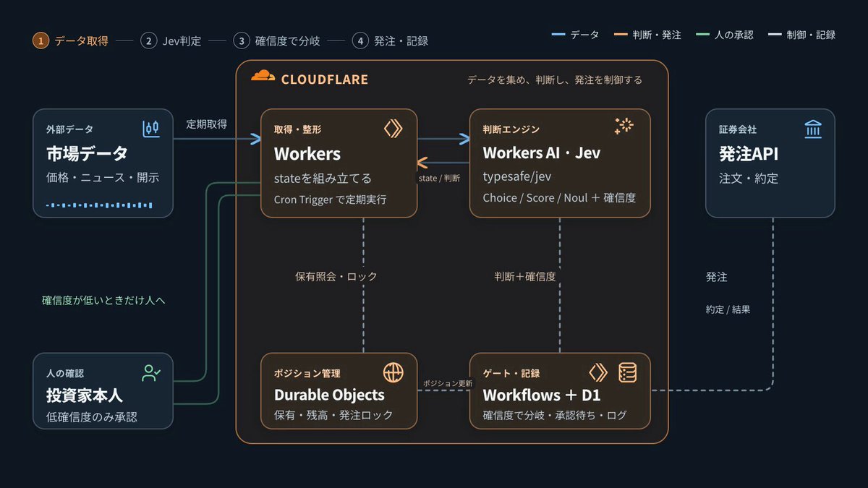The width and height of the screenshot is (868, 488).
Task: Click データを集め、判断し、発注を制御する tagline
Action: (554, 80)
